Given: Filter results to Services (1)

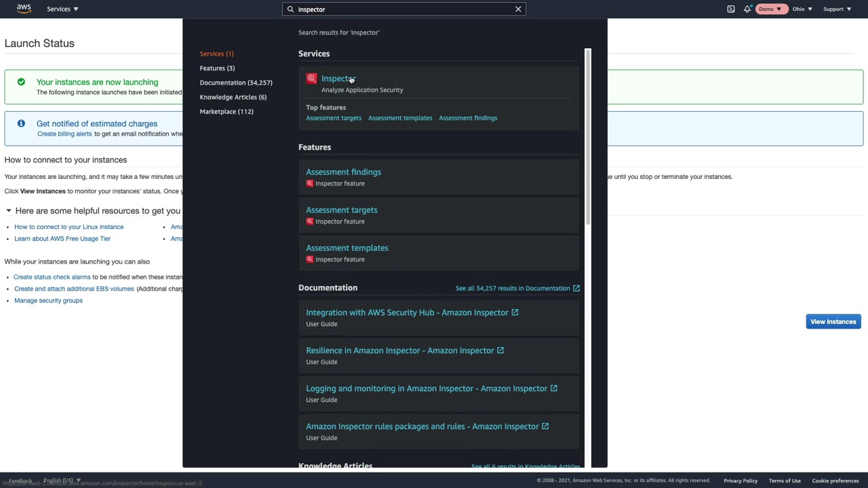Looking at the screenshot, I should point(216,54).
